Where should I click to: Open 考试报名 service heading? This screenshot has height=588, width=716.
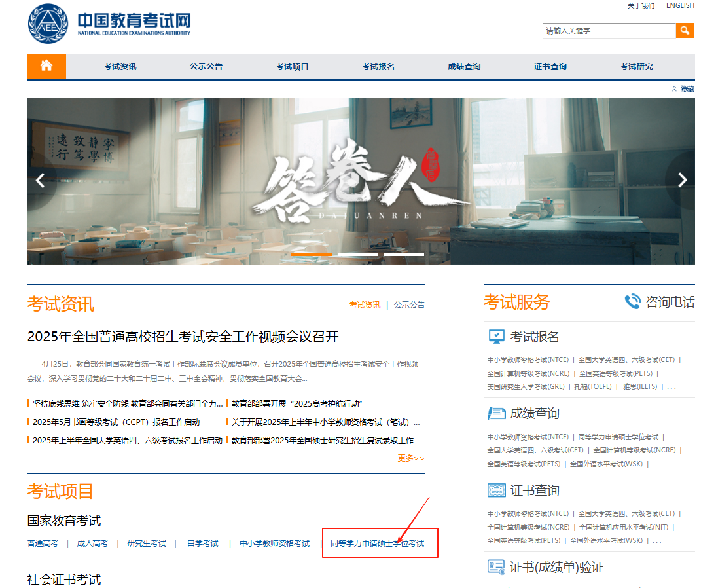[x=534, y=337]
